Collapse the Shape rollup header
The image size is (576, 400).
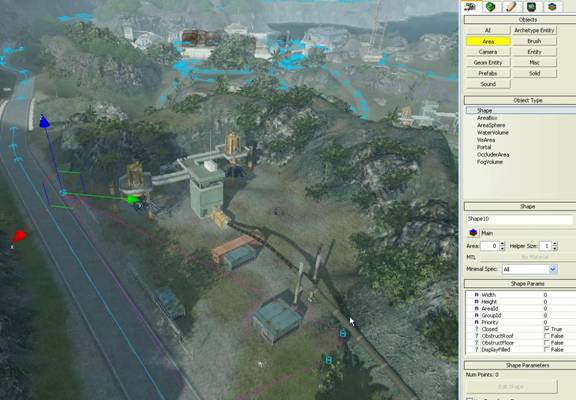pyautogui.click(x=520, y=206)
